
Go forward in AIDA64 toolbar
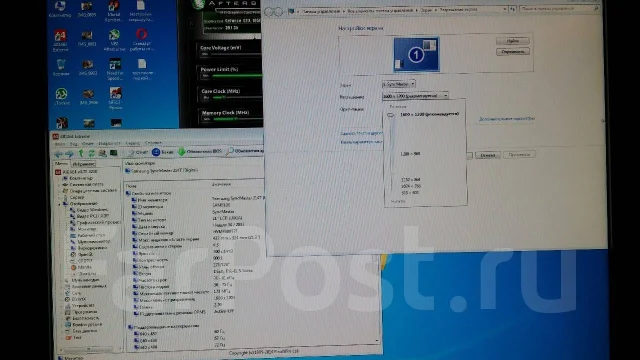(69, 153)
